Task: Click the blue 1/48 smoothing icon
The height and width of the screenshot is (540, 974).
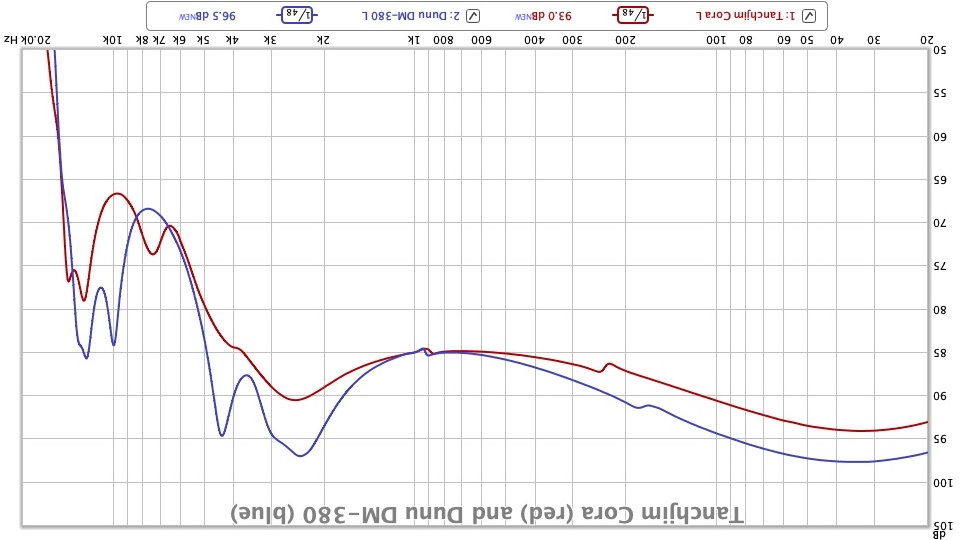Action: coord(297,14)
